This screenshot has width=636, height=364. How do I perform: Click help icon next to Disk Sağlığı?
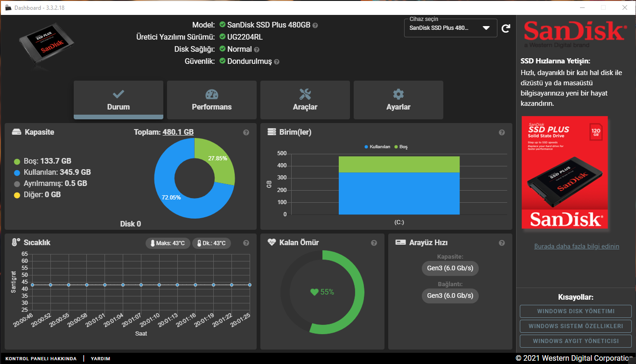[x=257, y=49]
